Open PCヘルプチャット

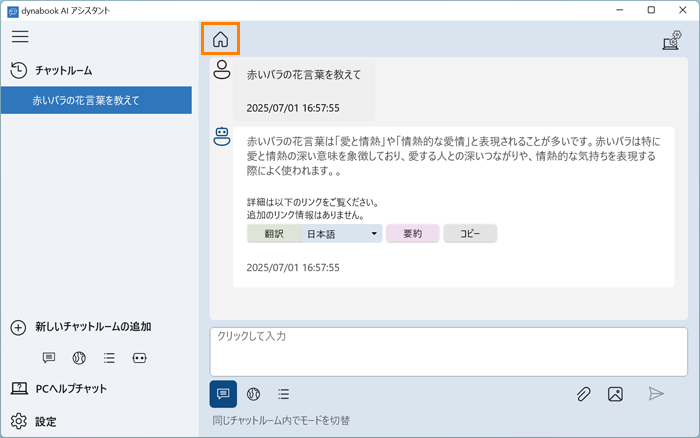click(71, 389)
